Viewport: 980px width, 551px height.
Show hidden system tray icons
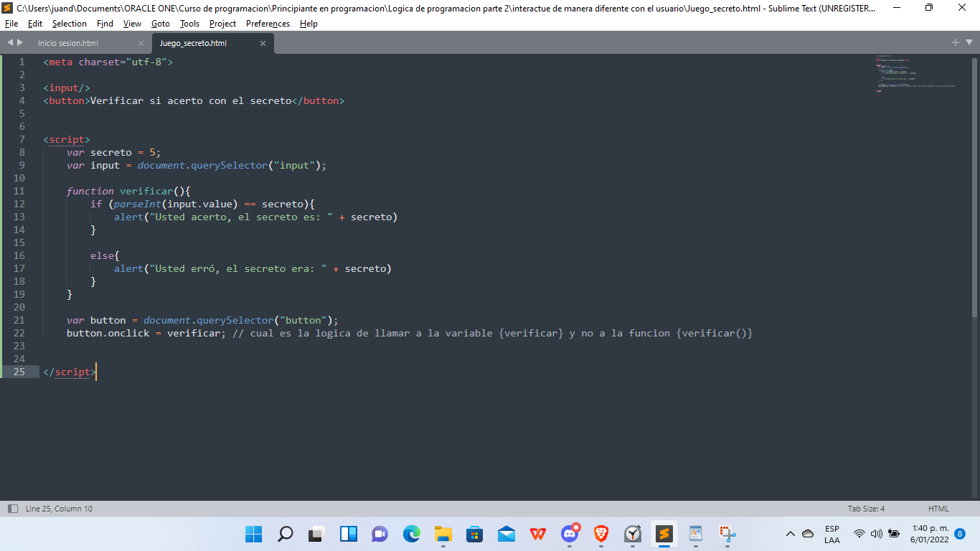coord(791,534)
